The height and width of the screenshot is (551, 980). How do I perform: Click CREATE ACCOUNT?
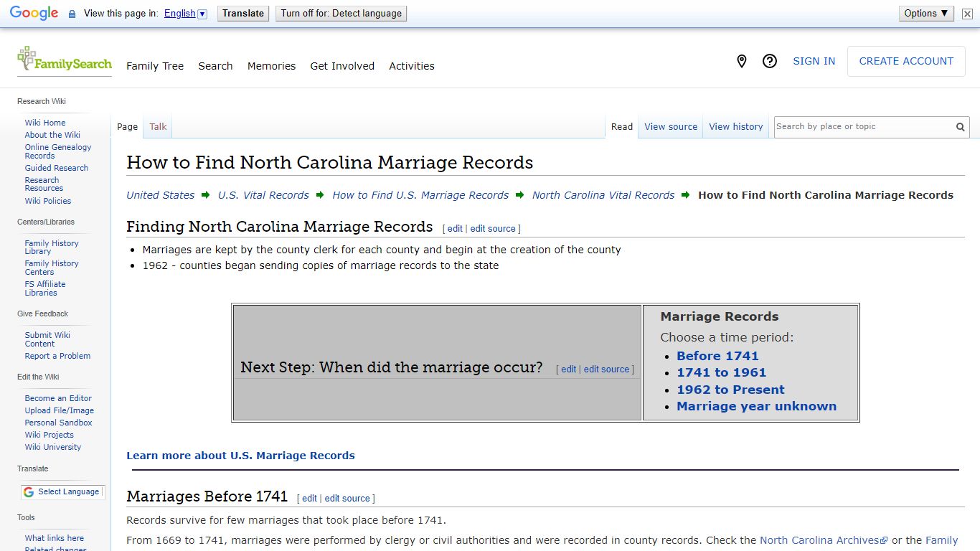coord(905,61)
